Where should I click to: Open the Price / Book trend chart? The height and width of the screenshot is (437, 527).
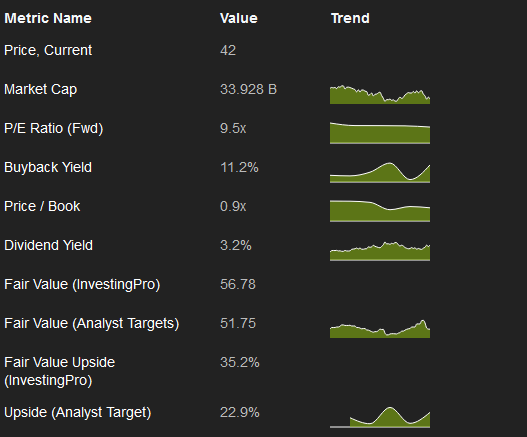380,211
